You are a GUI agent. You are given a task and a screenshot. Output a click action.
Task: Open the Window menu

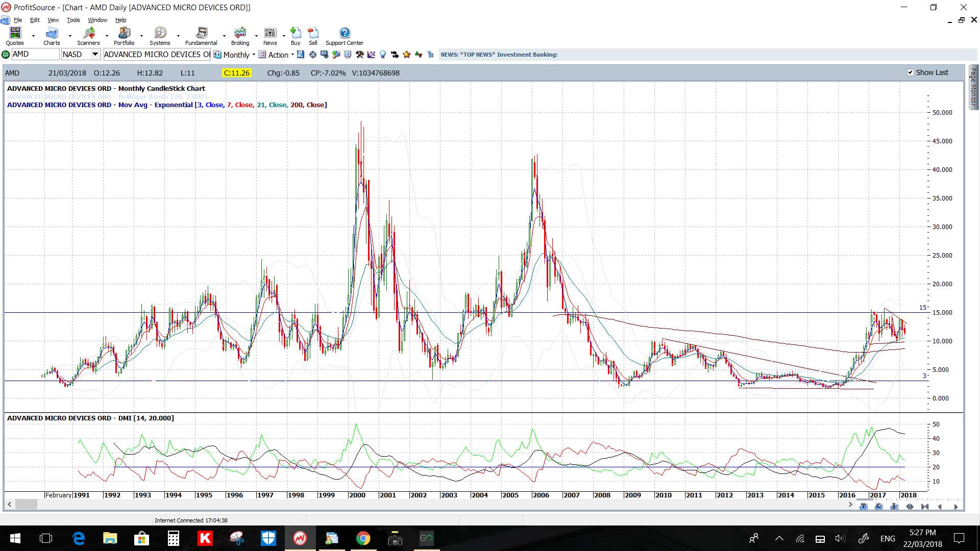[97, 20]
